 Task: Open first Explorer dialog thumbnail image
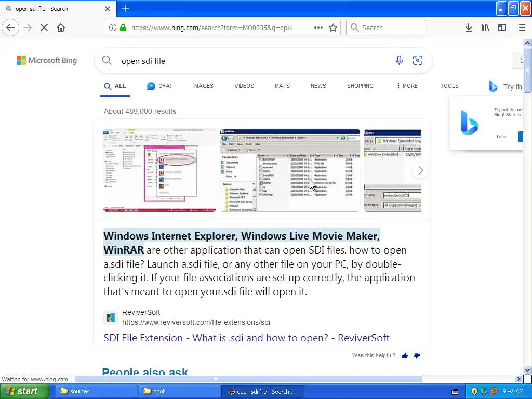click(159, 170)
